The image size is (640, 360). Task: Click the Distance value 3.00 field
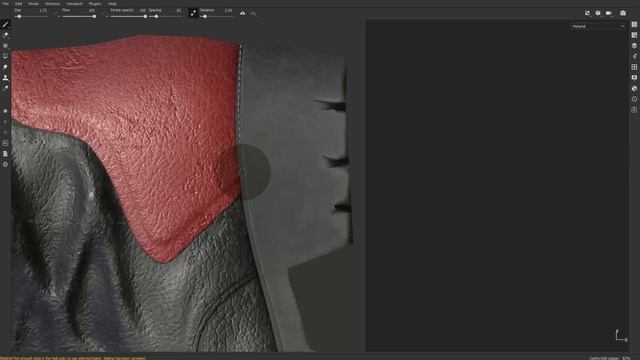[x=228, y=10]
